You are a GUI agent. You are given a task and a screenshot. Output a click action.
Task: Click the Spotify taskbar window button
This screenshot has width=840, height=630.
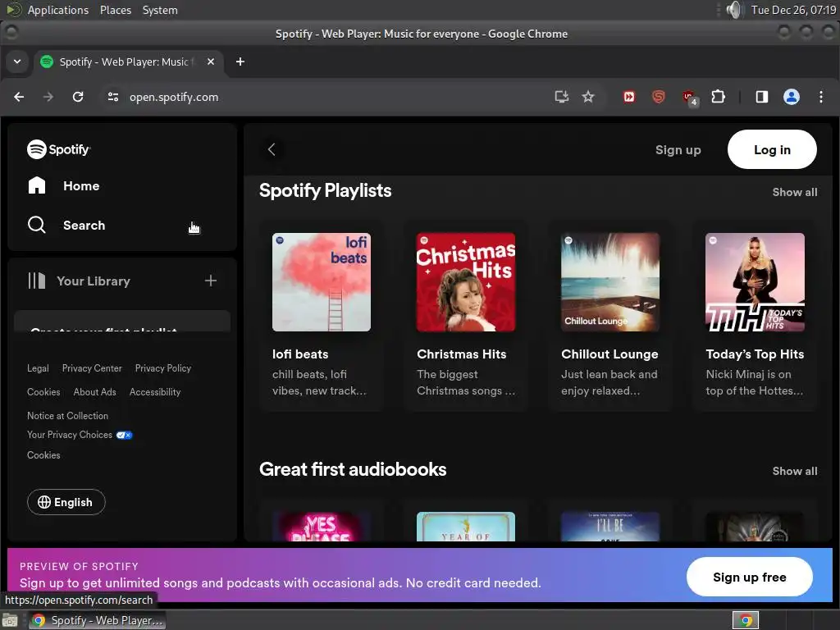98,620
